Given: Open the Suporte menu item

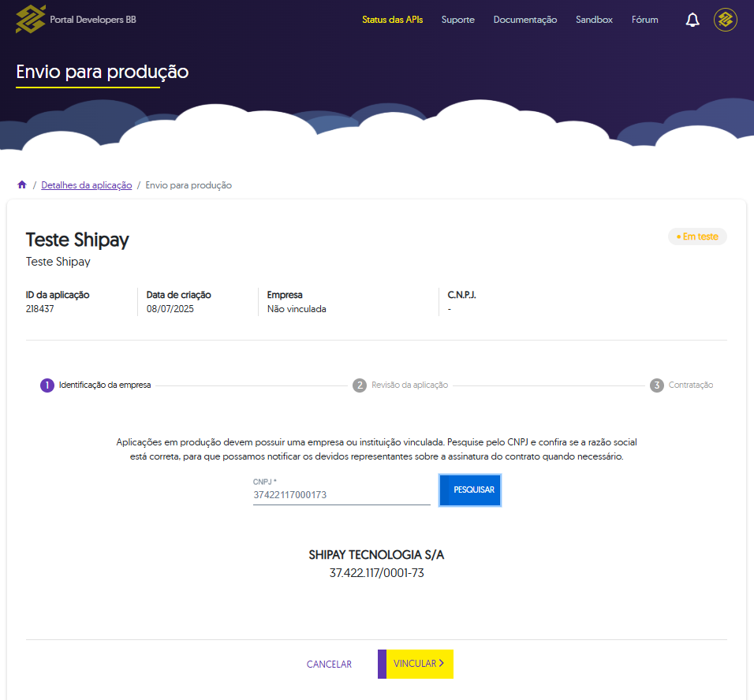Looking at the screenshot, I should (x=457, y=20).
